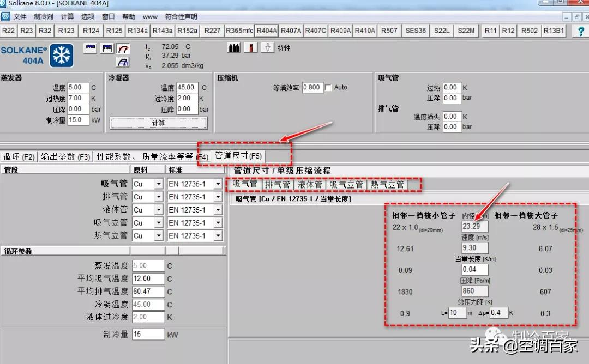Expand 热气立管 material Cu dropdown

[x=159, y=235]
